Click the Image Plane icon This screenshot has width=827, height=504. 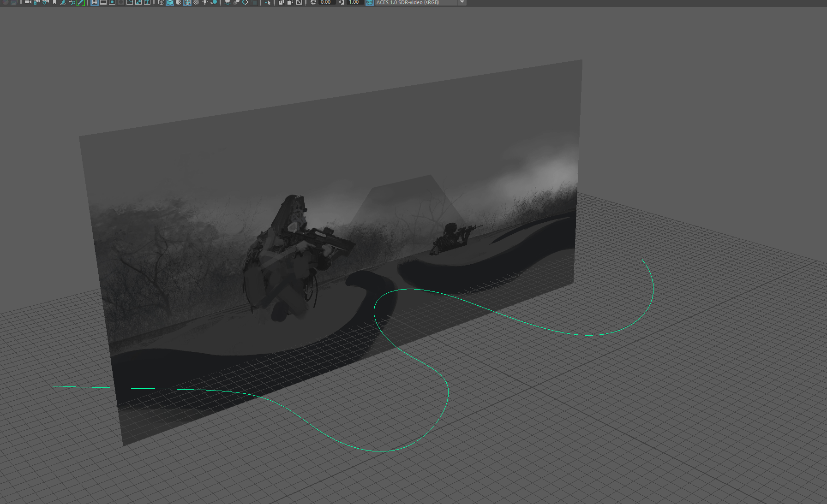tap(63, 2)
